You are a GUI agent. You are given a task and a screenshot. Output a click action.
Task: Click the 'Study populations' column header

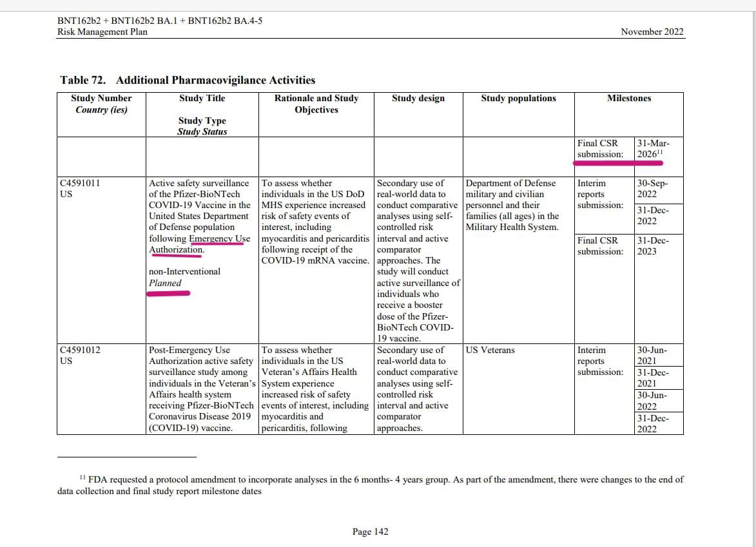[518, 99]
